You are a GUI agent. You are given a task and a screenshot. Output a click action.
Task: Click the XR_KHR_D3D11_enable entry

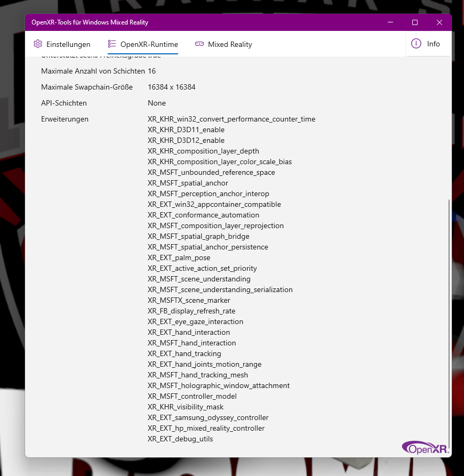point(186,130)
